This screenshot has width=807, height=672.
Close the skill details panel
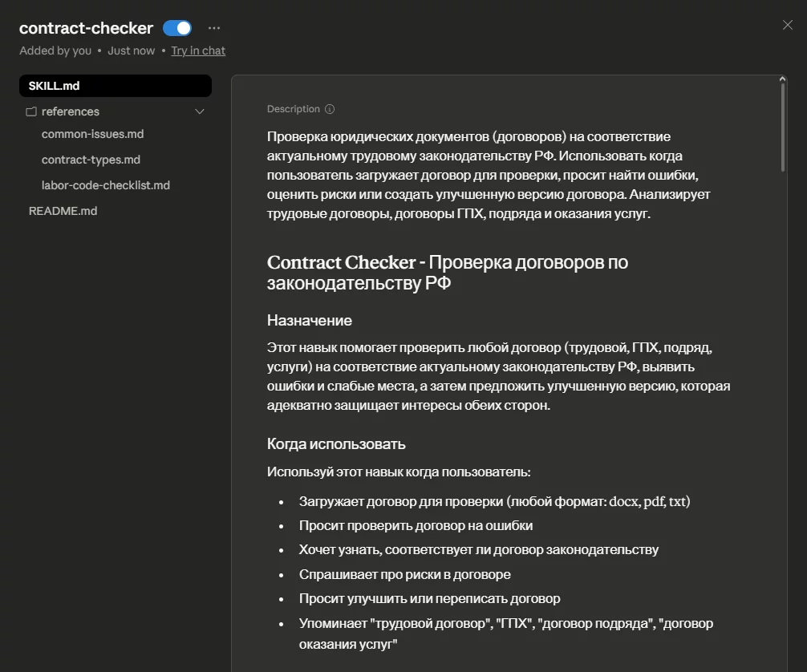[788, 25]
